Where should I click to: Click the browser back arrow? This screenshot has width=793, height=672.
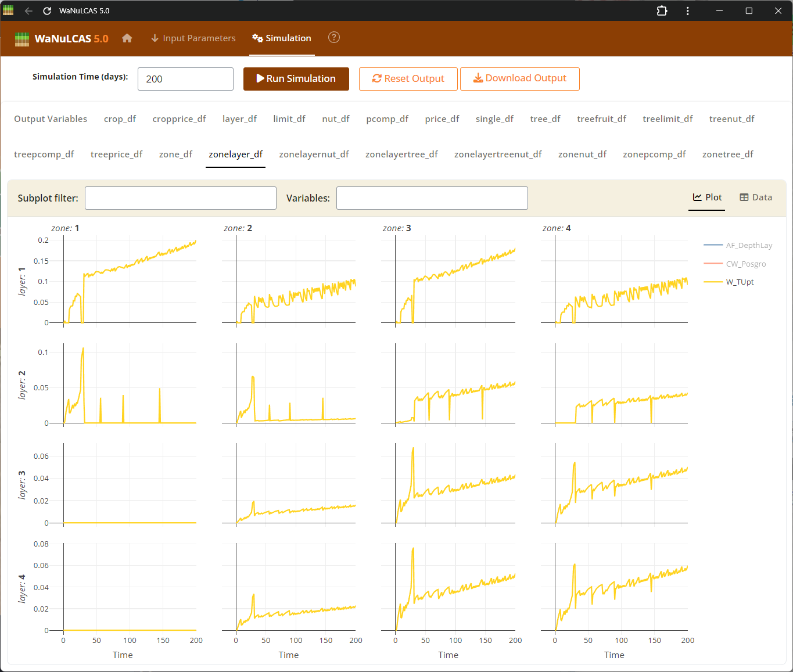[x=28, y=11]
